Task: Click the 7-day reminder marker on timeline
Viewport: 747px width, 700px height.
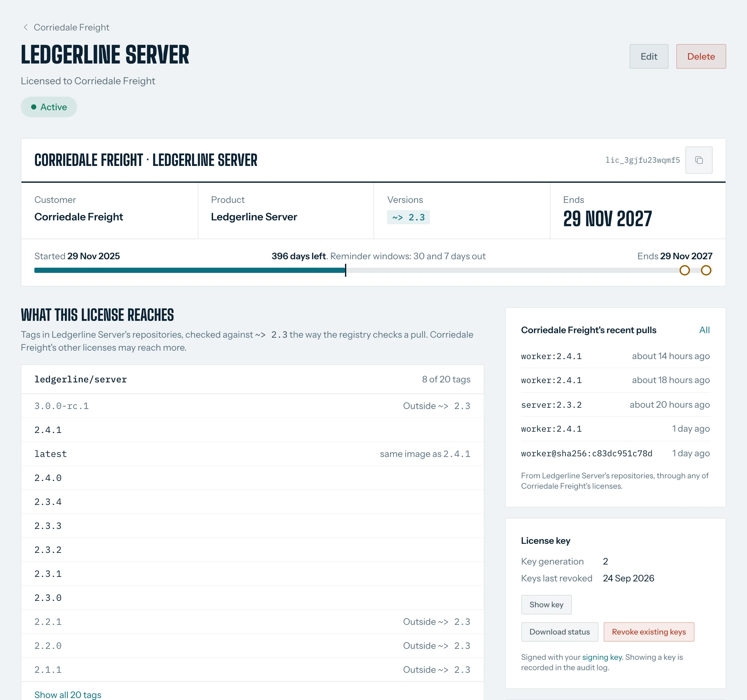Action: (x=706, y=270)
